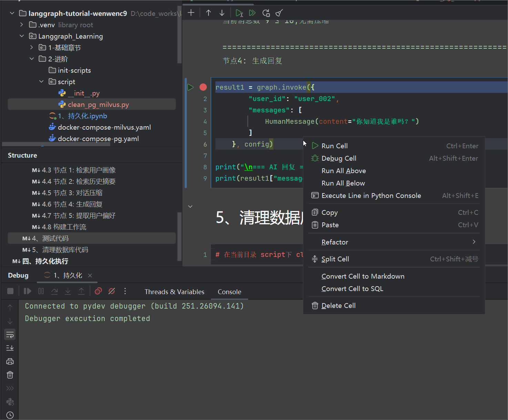Collapse the Langgraph_Learning folder
The height and width of the screenshot is (420, 508).
(22, 36)
